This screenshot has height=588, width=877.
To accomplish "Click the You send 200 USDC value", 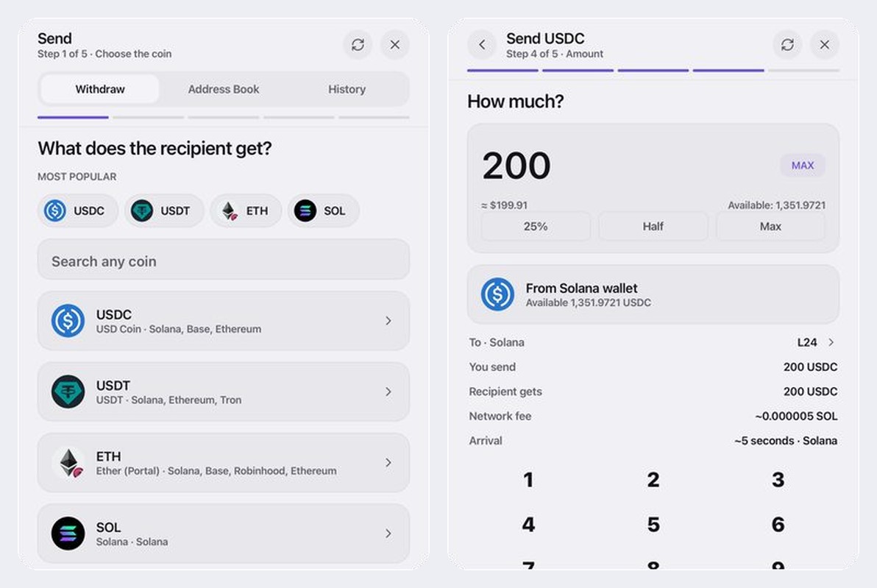I will coord(811,367).
